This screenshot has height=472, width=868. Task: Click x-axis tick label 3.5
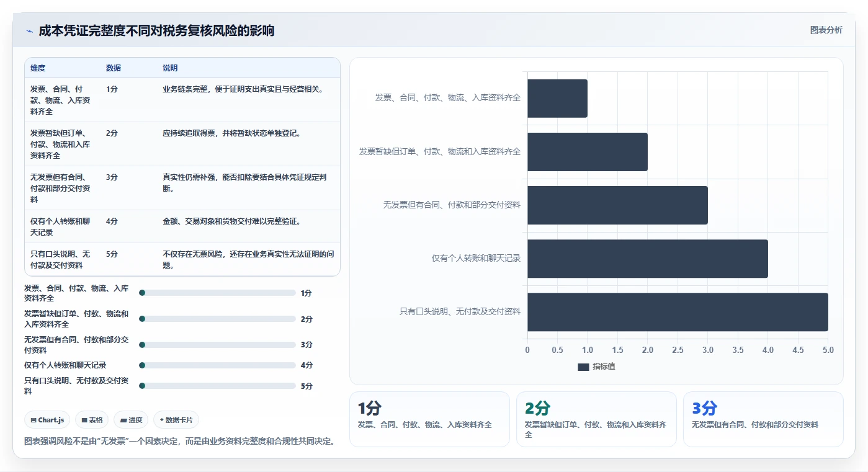[x=738, y=350]
